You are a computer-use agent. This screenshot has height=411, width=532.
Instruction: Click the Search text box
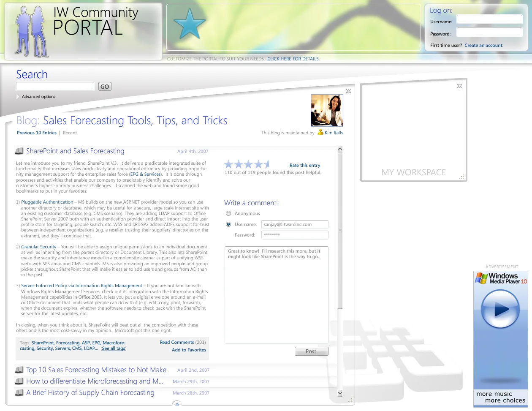tap(55, 87)
